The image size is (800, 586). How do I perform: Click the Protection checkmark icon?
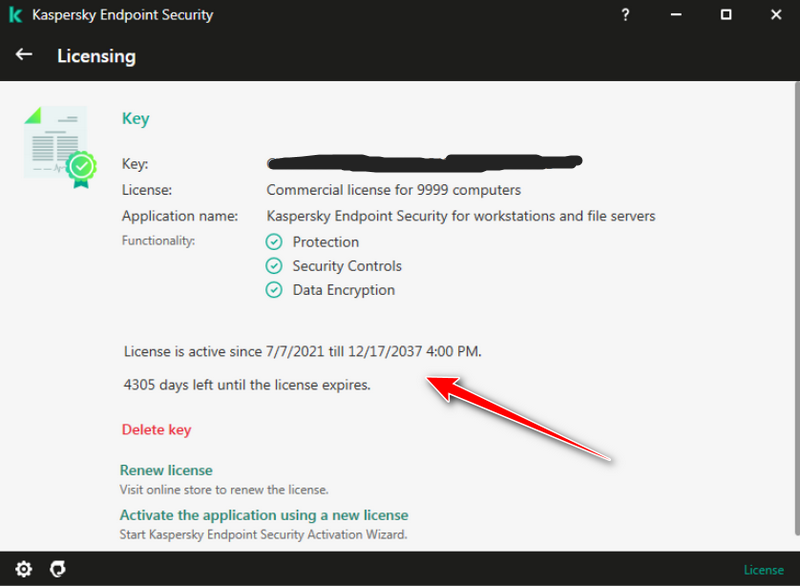pos(274,242)
